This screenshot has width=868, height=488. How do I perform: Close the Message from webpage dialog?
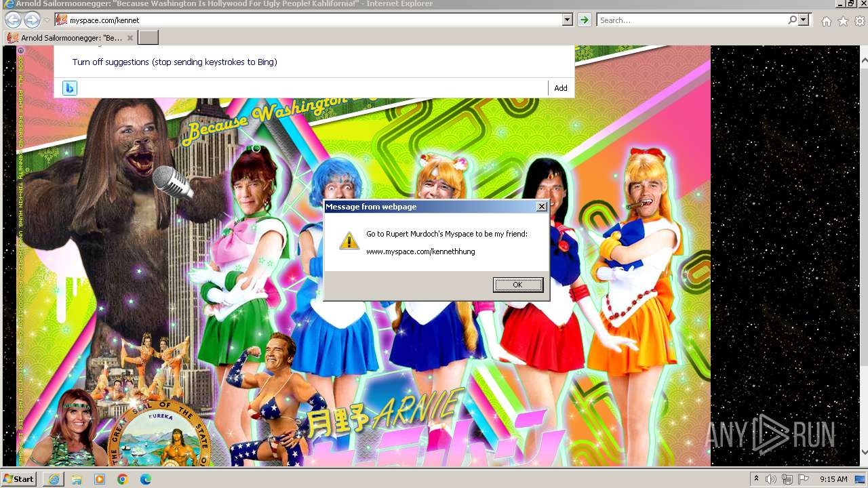tap(541, 207)
